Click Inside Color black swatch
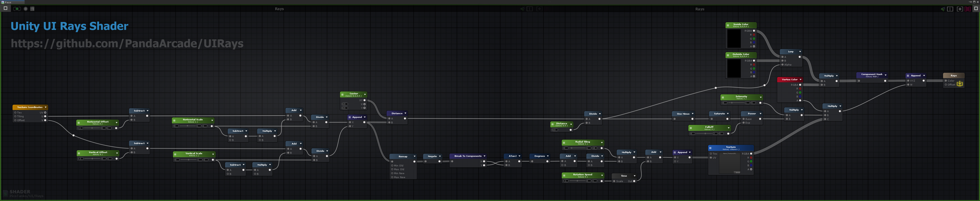Screen dimensions: 980x201 click(x=734, y=38)
